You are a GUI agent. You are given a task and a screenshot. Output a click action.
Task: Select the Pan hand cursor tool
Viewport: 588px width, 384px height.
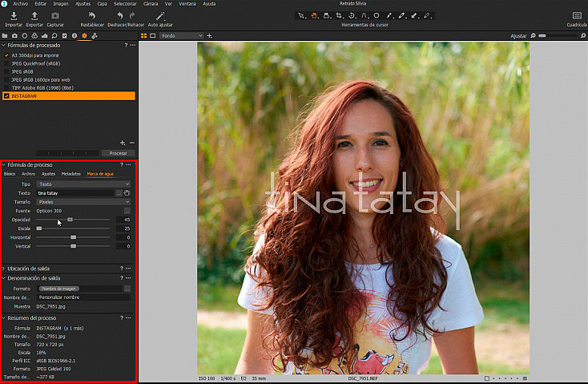314,16
